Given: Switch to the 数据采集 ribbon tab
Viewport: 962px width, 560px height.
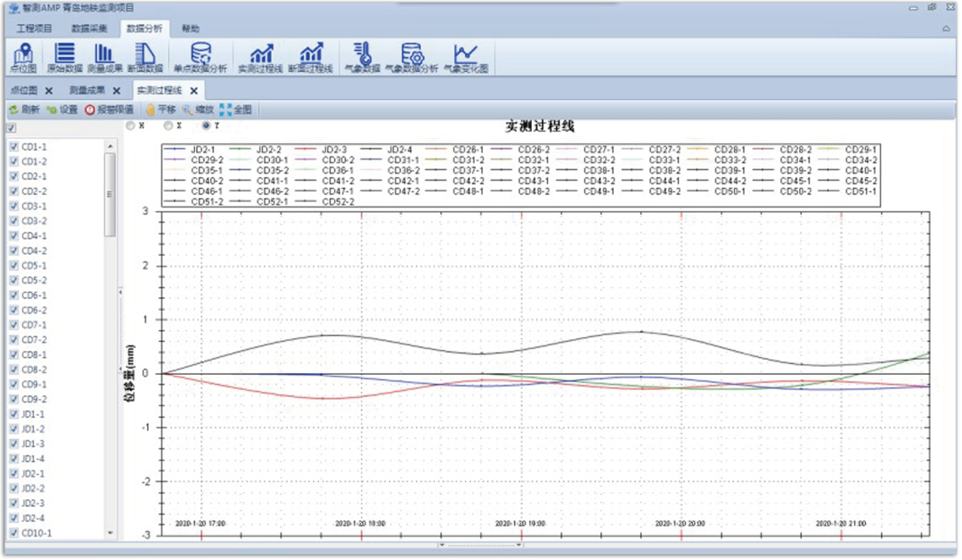Looking at the screenshot, I should (x=89, y=28).
